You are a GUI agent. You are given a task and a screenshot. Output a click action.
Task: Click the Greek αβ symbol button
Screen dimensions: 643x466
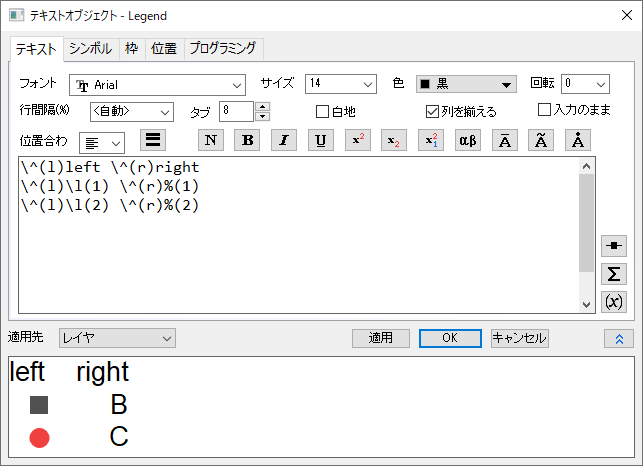click(467, 140)
